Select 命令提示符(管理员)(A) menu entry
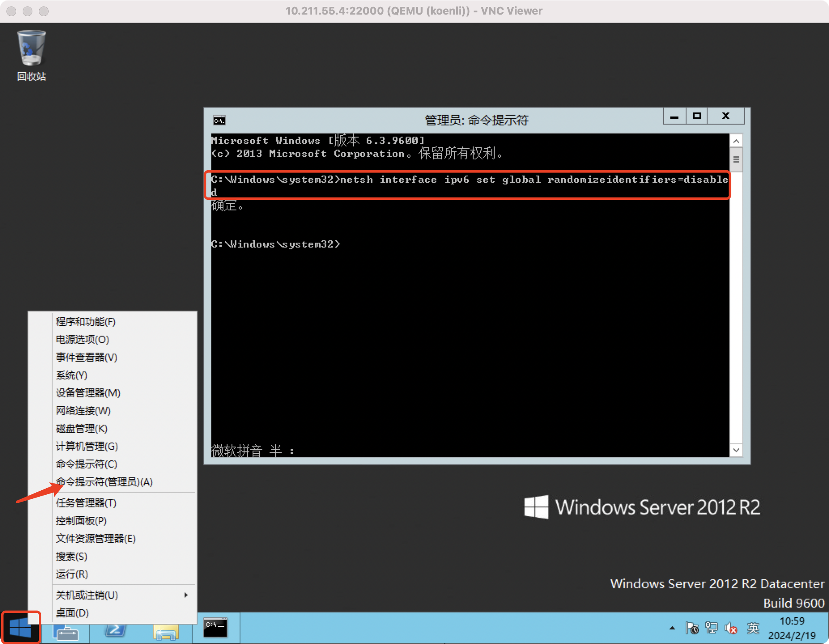The width and height of the screenshot is (829, 644). pyautogui.click(x=104, y=482)
